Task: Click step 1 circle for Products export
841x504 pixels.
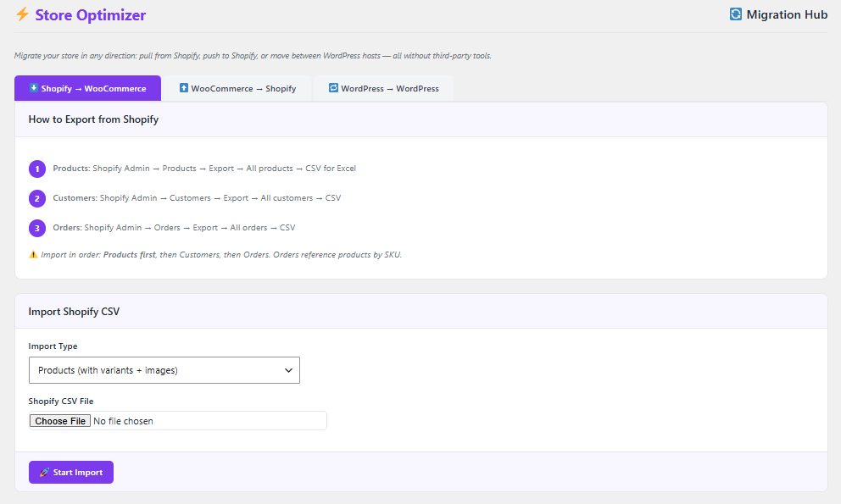Action: pyautogui.click(x=37, y=169)
